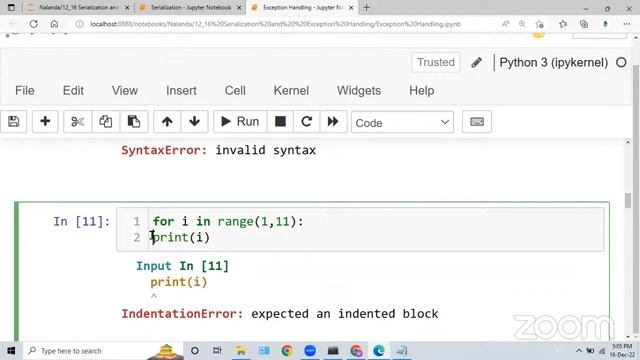
Task: Click the Python 3 (ipykernel) kernel name
Action: (x=553, y=62)
